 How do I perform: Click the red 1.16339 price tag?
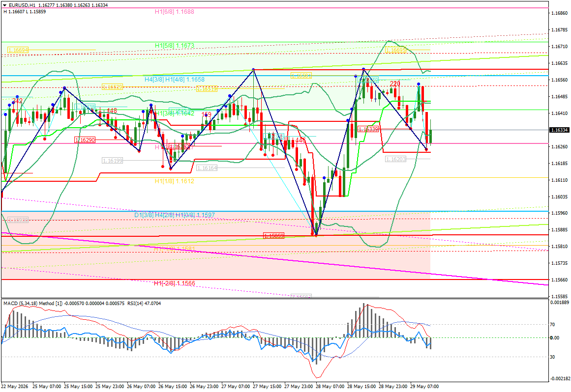click(368, 129)
